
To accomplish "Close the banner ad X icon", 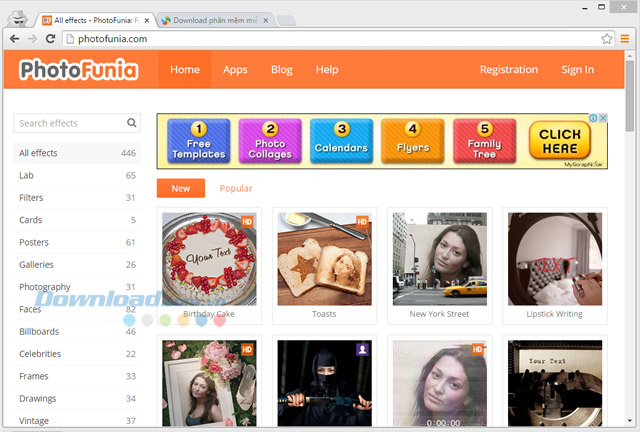I will [603, 118].
